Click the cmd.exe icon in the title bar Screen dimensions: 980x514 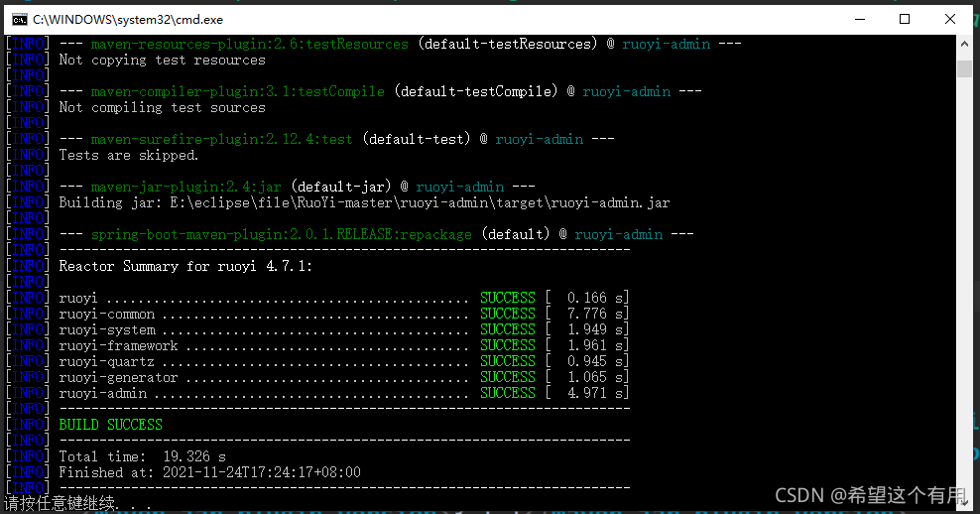click(x=20, y=20)
